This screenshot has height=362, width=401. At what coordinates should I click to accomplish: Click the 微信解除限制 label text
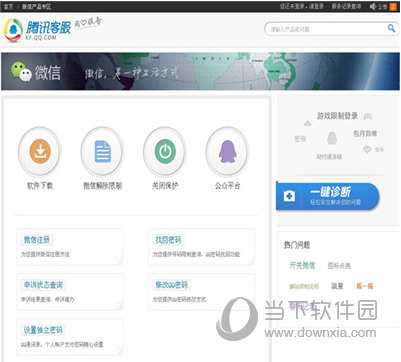pos(102,186)
